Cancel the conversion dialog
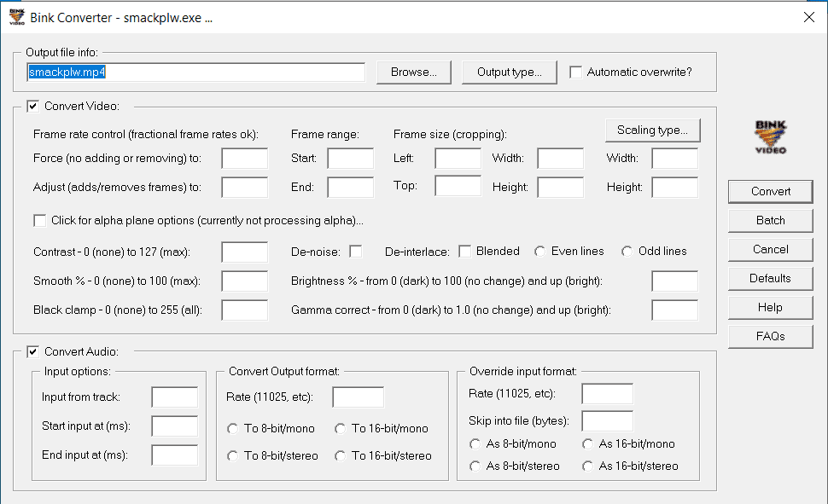Screen dimensions: 828x504 [771, 250]
